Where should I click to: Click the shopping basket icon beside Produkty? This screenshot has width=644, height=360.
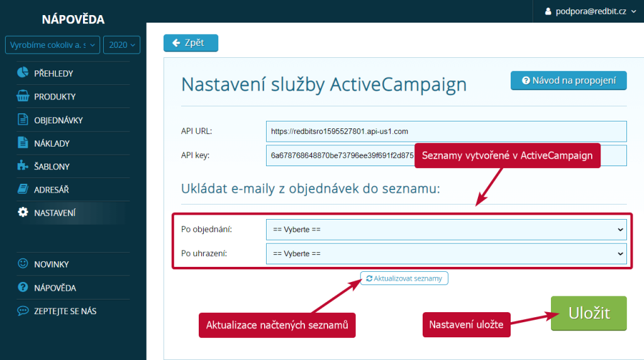click(x=23, y=96)
